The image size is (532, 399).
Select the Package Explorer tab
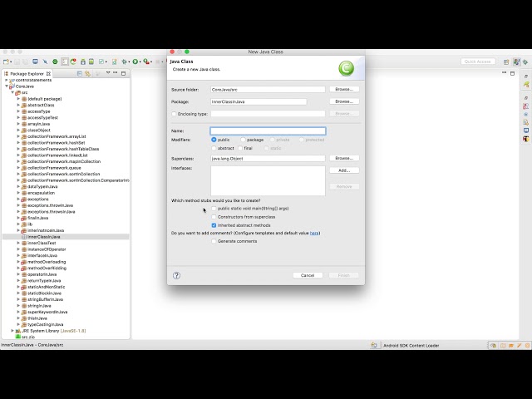(x=27, y=73)
